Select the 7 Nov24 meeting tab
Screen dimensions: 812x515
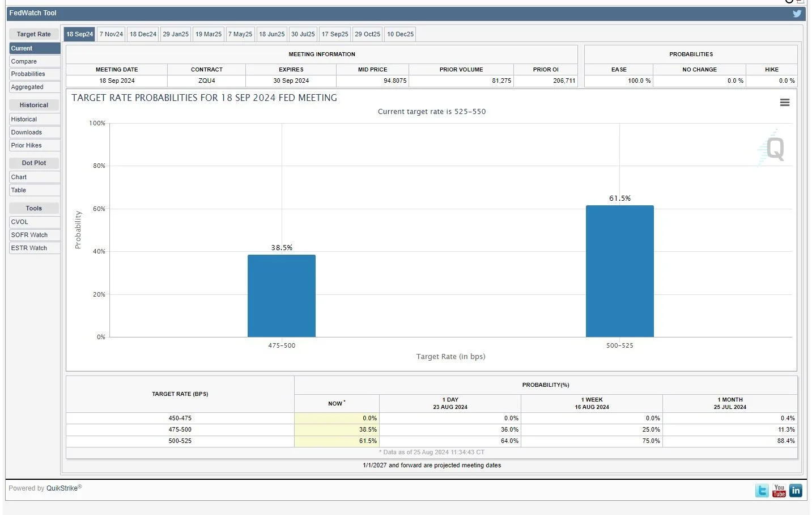pos(111,34)
